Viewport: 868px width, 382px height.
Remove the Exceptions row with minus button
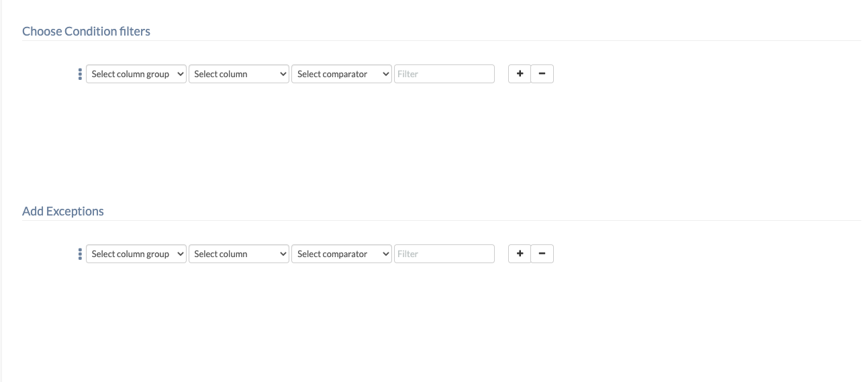542,254
